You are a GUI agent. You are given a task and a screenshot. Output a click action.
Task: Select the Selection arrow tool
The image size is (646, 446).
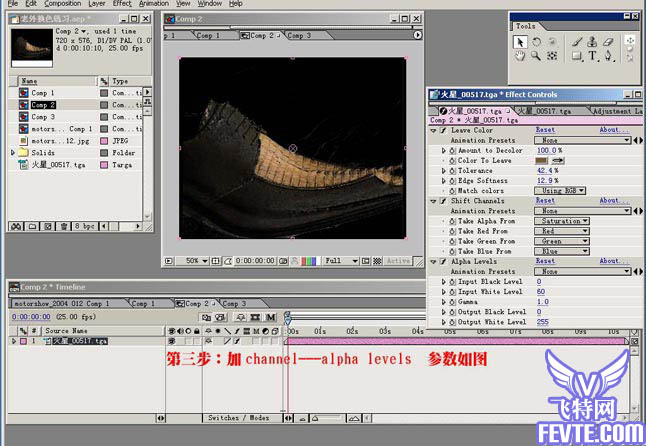point(520,42)
